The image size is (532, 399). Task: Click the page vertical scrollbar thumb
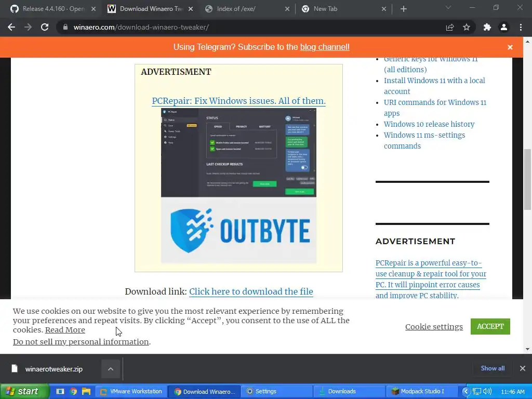tap(527, 179)
